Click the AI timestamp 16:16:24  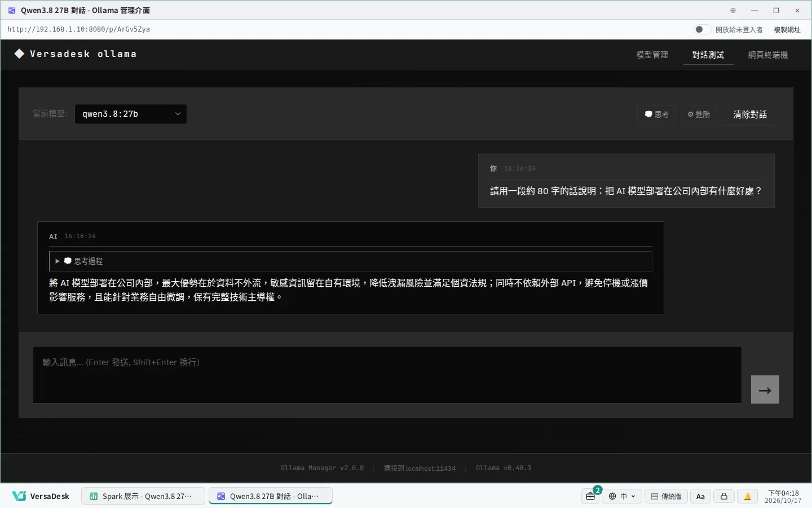coord(80,236)
